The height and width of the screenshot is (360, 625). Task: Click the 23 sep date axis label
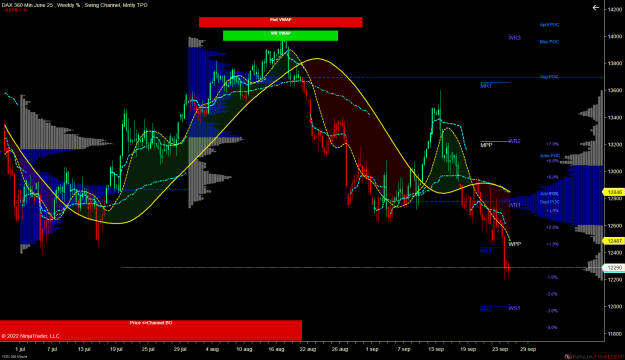click(500, 349)
